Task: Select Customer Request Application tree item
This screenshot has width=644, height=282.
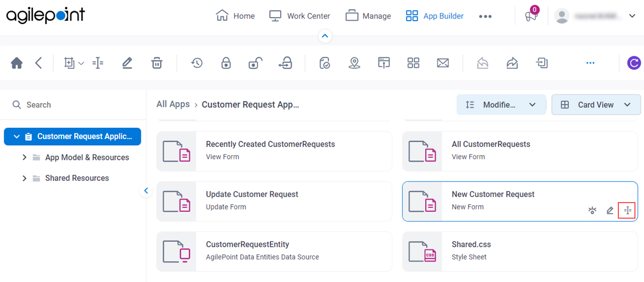Action: 72,137
